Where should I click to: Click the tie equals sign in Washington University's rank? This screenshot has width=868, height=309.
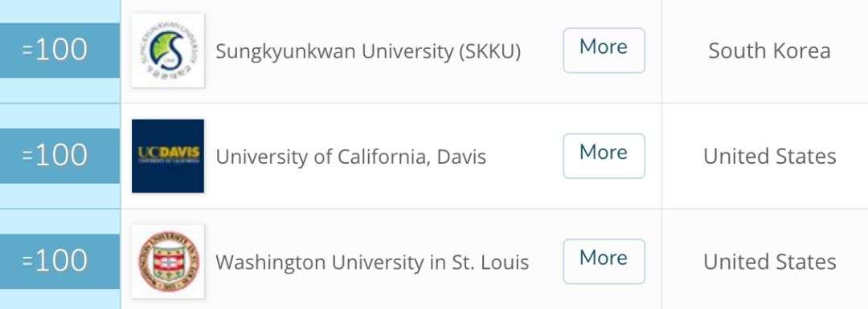(27, 262)
